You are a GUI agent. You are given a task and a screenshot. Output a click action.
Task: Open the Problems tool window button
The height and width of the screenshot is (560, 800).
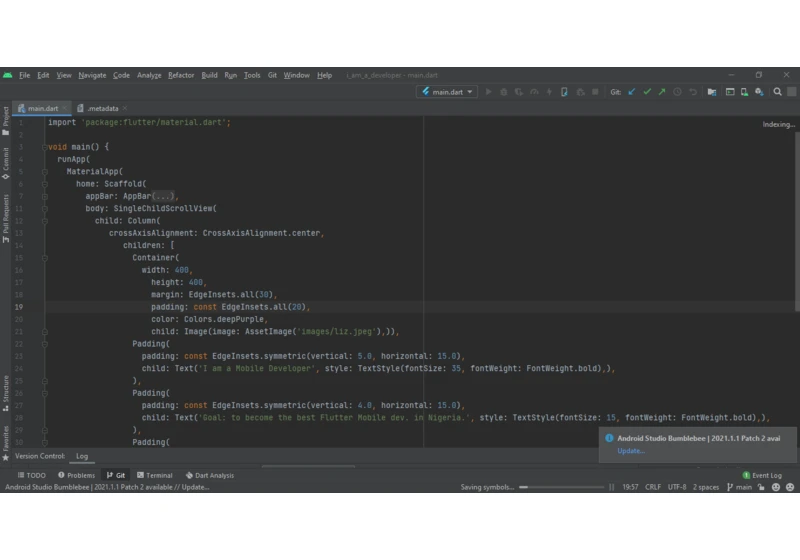77,475
